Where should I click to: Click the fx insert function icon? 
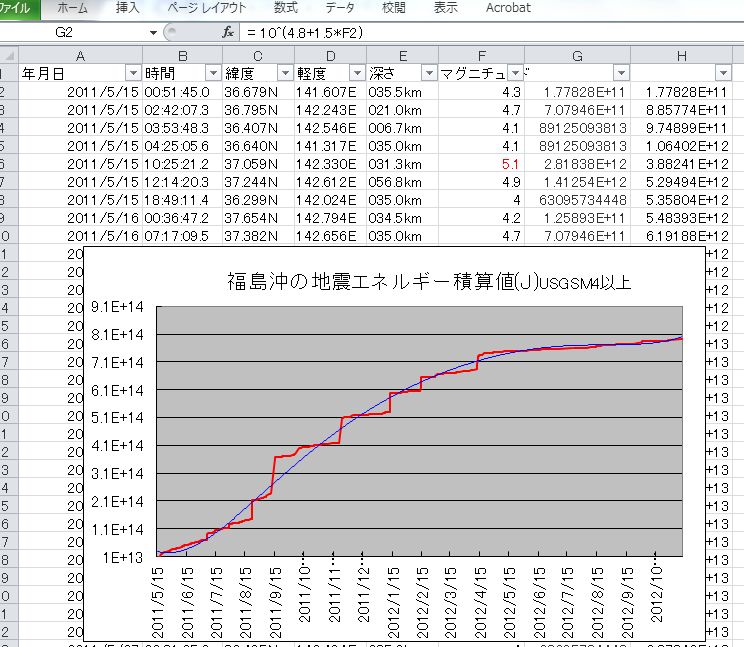(x=228, y=32)
